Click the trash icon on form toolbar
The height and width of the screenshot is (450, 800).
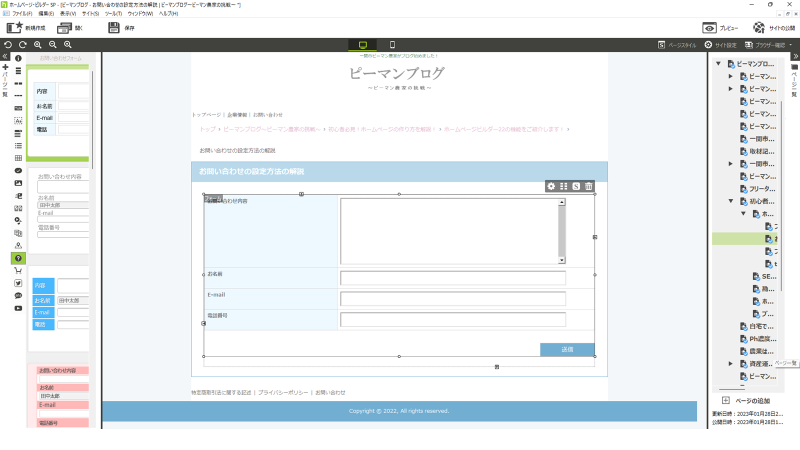589,186
